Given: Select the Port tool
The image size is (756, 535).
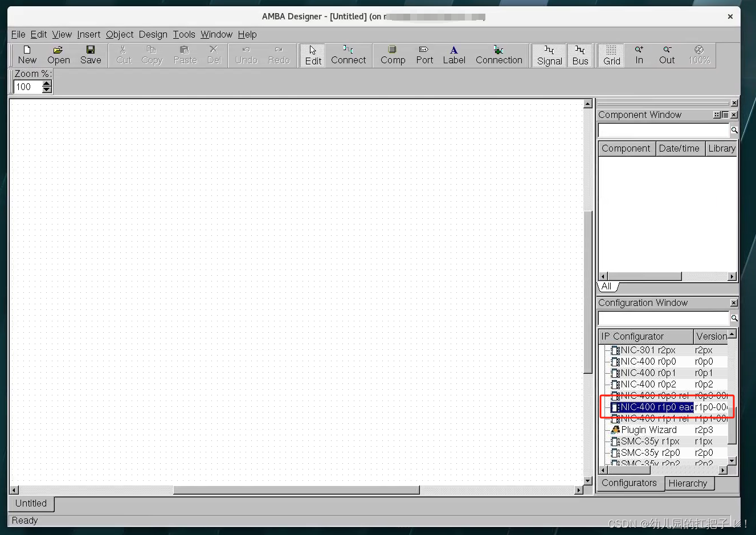Looking at the screenshot, I should coord(424,55).
